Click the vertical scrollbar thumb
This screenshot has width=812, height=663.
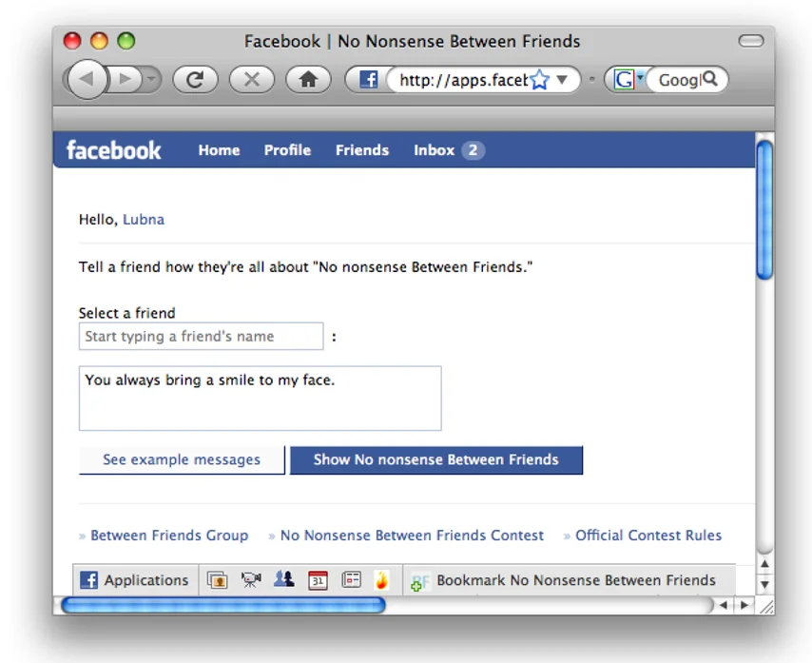(764, 210)
